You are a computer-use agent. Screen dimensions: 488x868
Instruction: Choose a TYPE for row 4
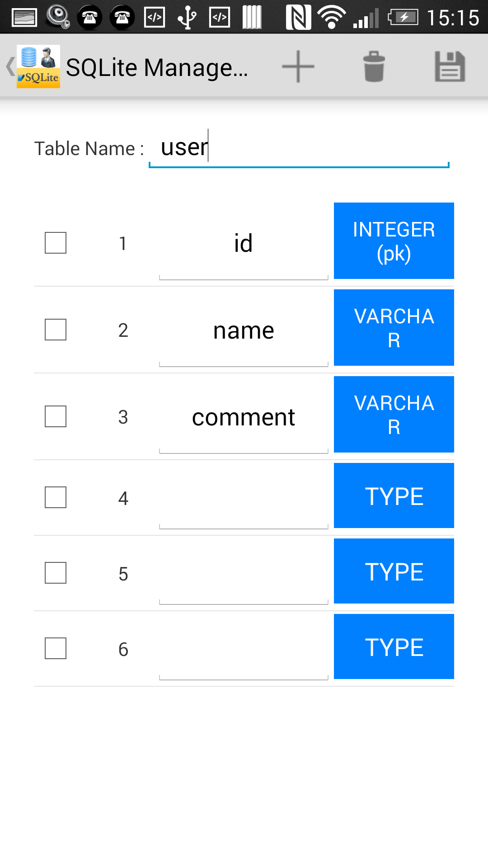tap(394, 495)
